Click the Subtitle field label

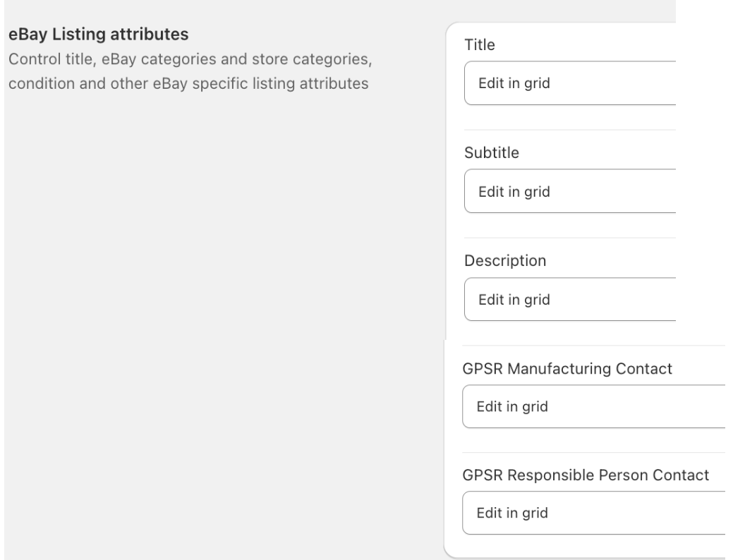point(491,152)
